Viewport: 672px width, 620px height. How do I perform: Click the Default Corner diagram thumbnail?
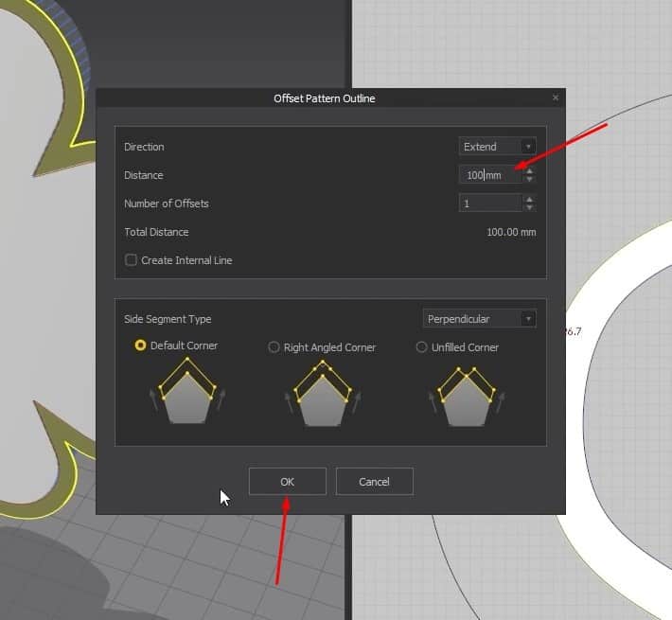(187, 390)
